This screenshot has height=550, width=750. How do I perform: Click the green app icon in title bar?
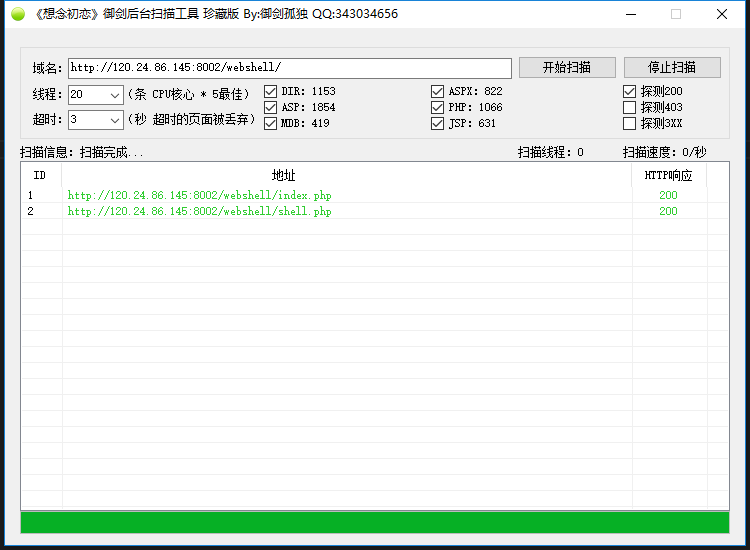pyautogui.click(x=17, y=14)
